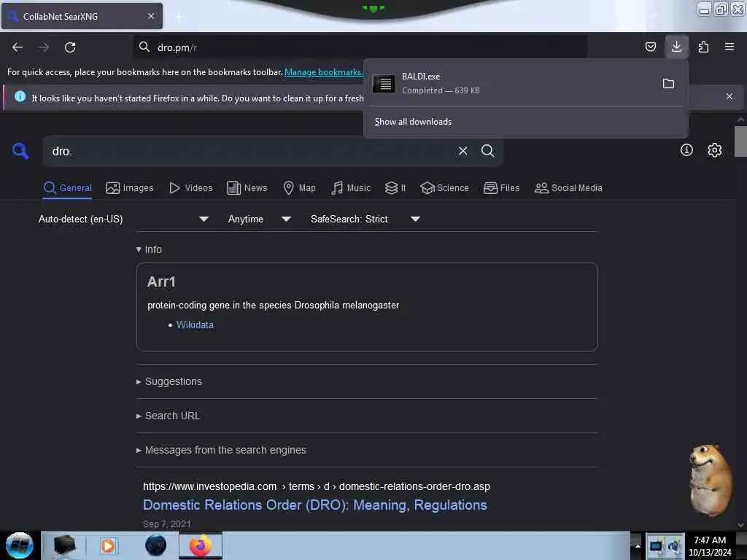Image resolution: width=747 pixels, height=560 pixels.
Task: Switch to the Images category
Action: point(130,188)
